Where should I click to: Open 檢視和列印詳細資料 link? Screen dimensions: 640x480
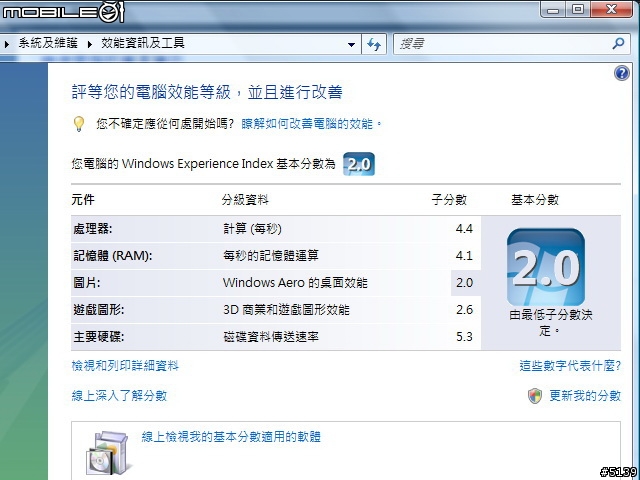(125, 365)
